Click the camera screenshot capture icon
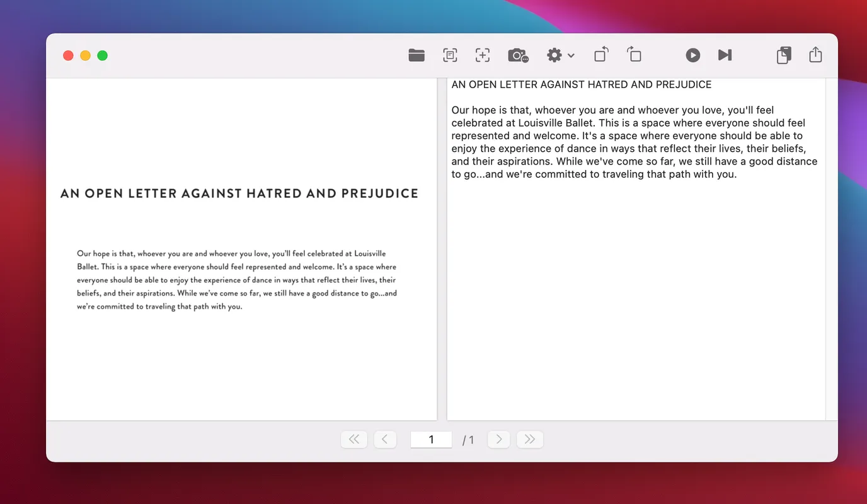Image resolution: width=867 pixels, height=504 pixels. [x=518, y=55]
